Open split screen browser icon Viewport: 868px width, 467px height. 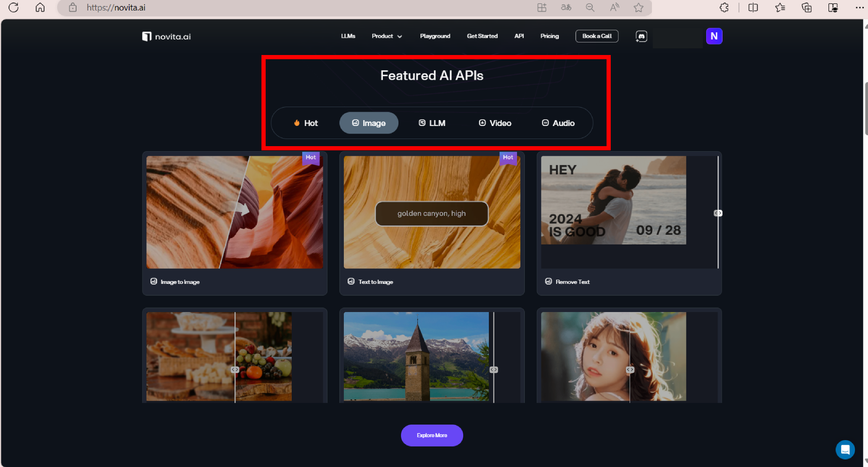(x=753, y=8)
